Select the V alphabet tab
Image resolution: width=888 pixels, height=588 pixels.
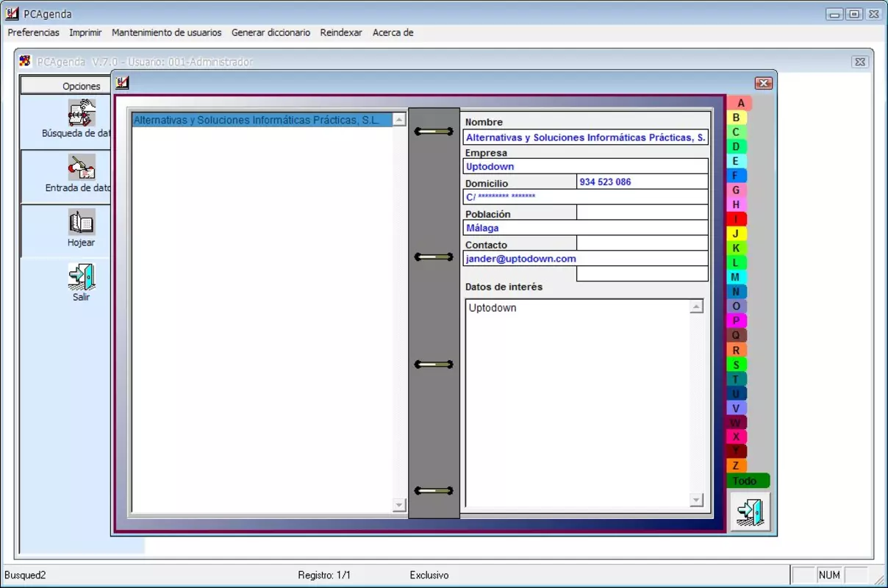(x=737, y=408)
